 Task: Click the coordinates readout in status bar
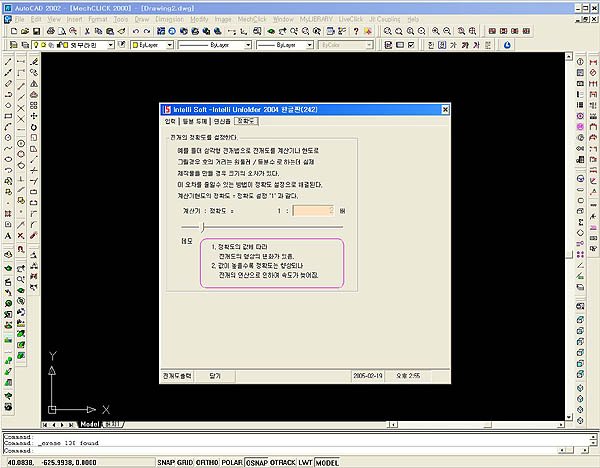[x=52, y=462]
